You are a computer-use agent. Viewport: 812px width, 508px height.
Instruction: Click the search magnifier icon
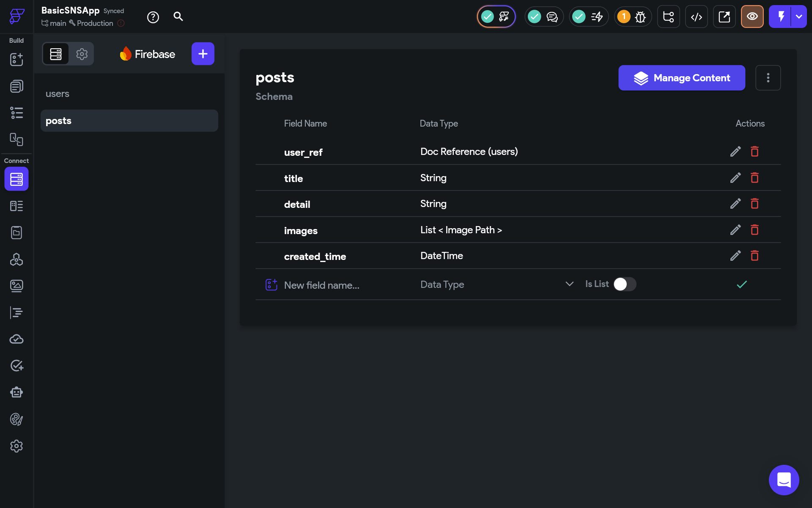tap(178, 17)
